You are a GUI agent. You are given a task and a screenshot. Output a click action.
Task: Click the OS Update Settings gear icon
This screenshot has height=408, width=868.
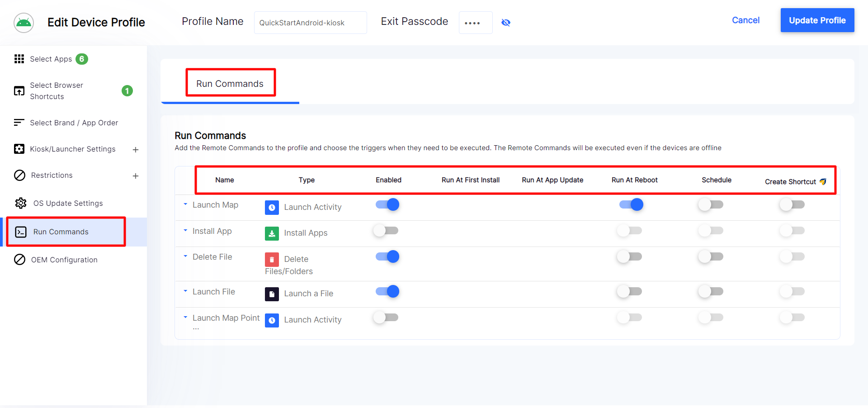[x=20, y=203]
